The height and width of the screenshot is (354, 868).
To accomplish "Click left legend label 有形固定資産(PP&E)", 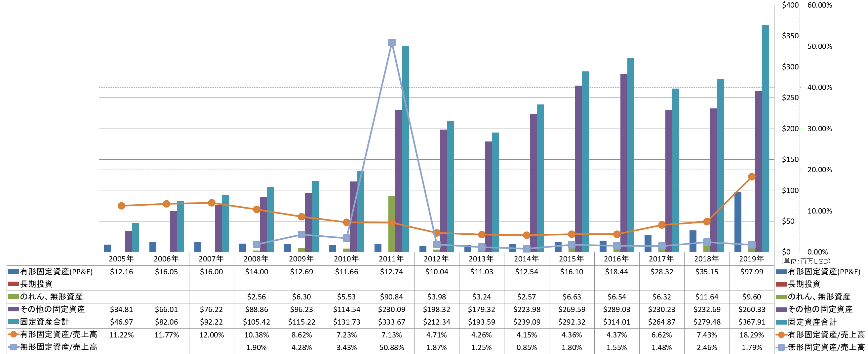I will [x=56, y=272].
